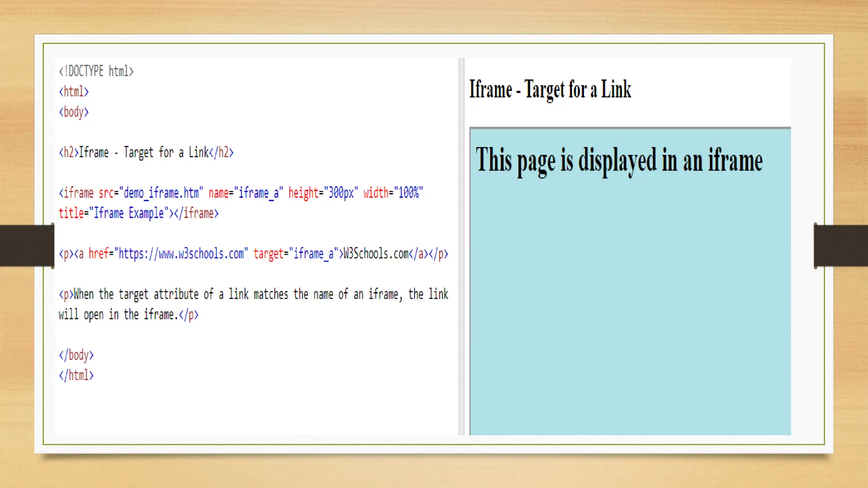Click the title "Iframe Example" attribute text
The image size is (868, 488).
point(128,213)
